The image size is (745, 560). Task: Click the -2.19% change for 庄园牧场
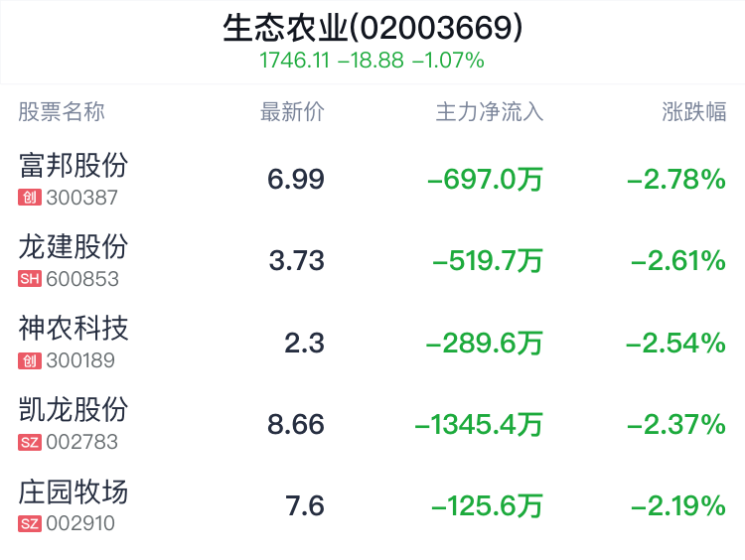[678, 505]
